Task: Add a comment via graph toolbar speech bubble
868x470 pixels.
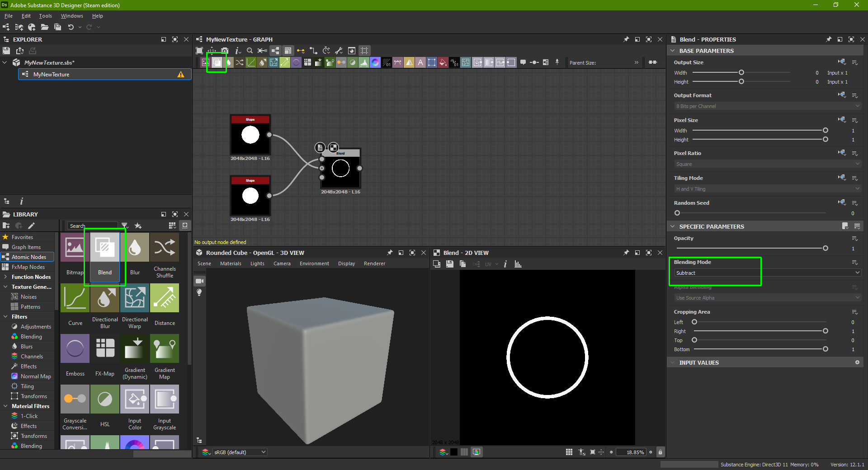Action: (x=523, y=62)
